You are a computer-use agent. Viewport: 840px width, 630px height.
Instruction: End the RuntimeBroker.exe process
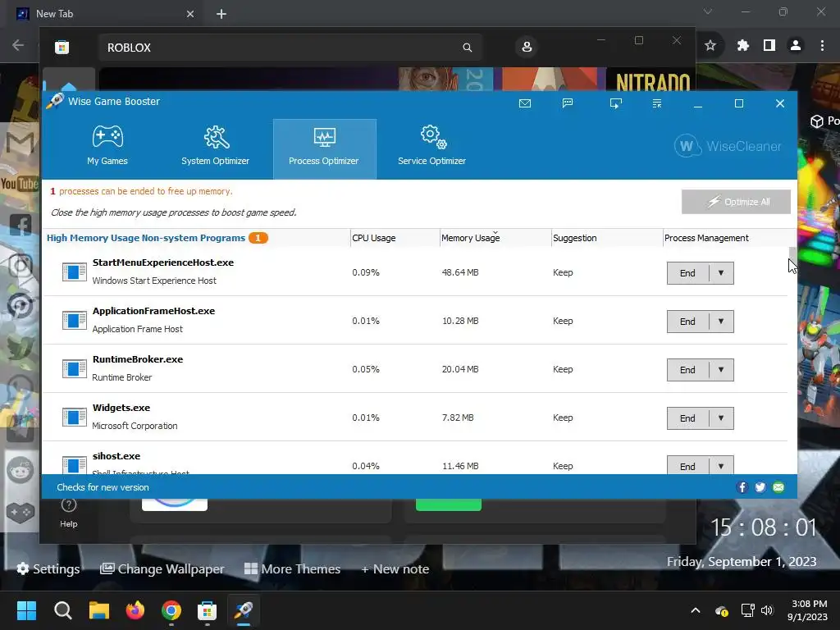click(x=687, y=370)
